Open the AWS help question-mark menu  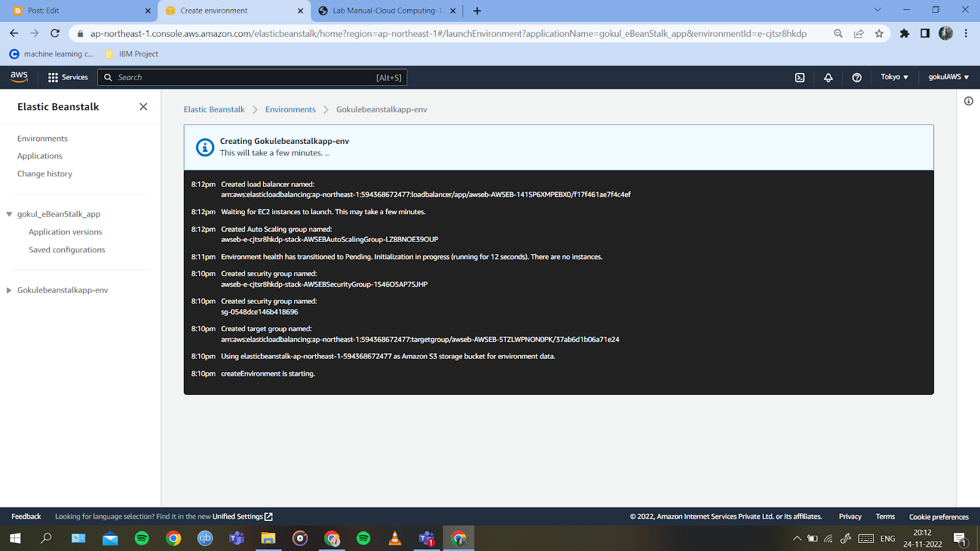point(857,78)
